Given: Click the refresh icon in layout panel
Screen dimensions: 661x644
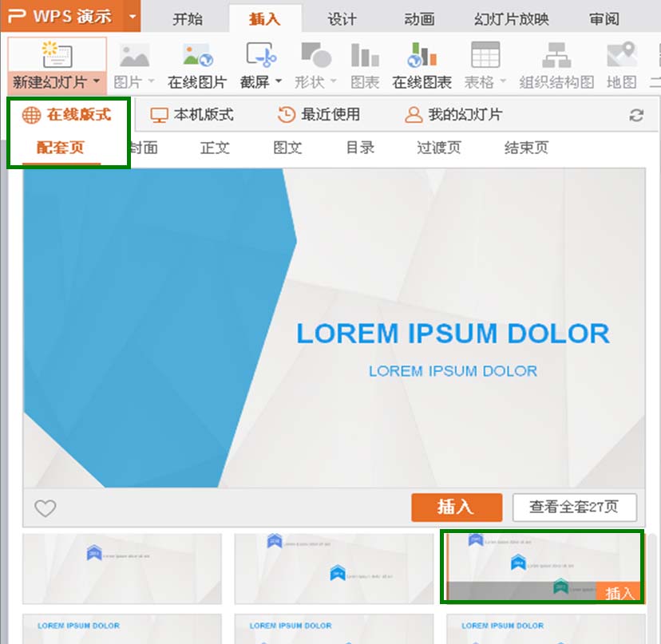Looking at the screenshot, I should coord(636,116).
